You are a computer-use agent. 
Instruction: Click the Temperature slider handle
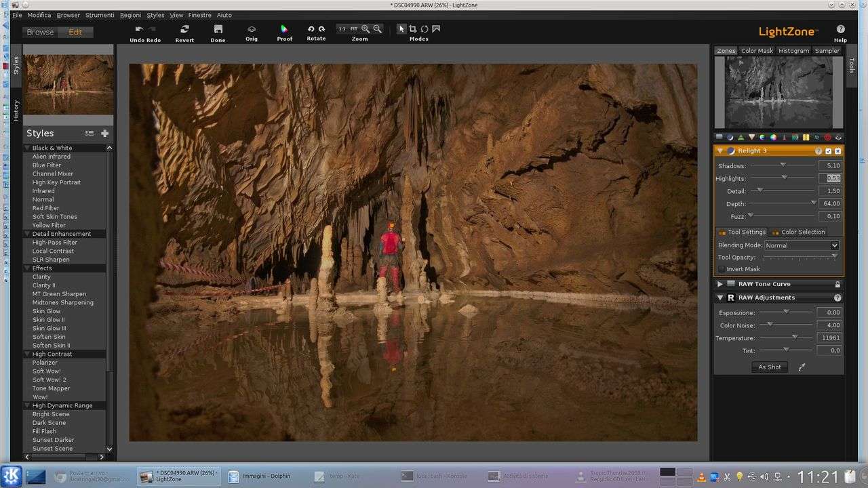click(795, 336)
